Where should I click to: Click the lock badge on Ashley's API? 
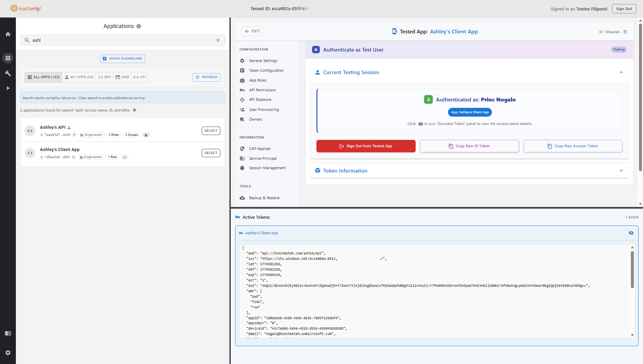(x=146, y=135)
